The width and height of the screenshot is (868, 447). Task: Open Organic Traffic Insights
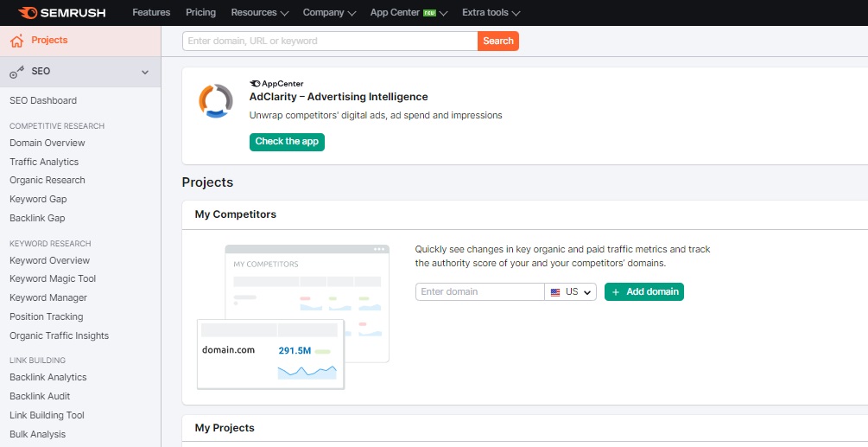[x=60, y=335]
